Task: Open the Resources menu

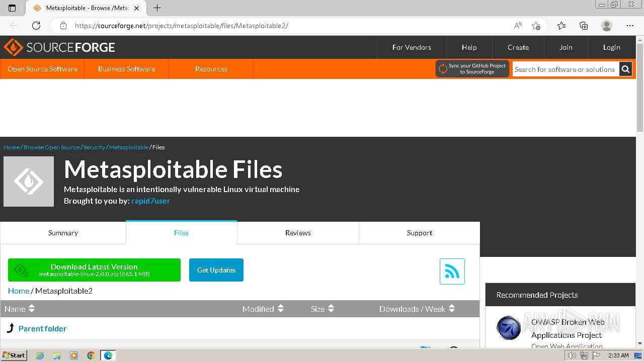Action: pos(211,69)
